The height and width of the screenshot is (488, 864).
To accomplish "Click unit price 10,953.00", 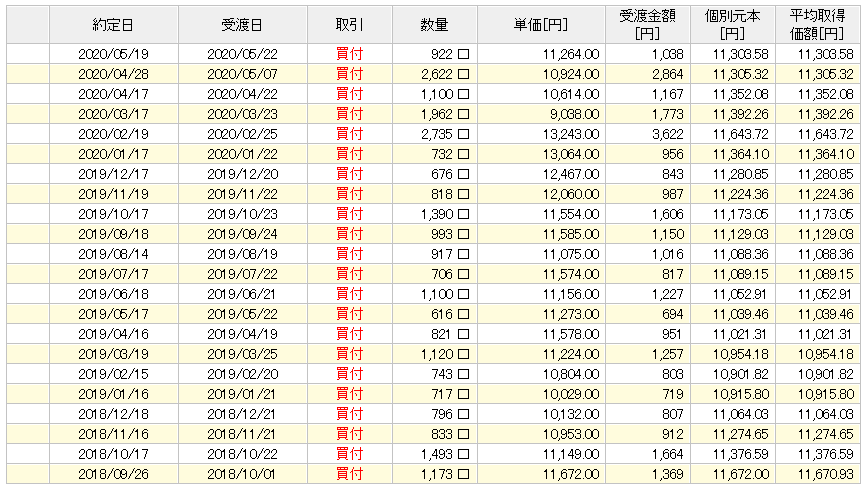I will click(571, 434).
